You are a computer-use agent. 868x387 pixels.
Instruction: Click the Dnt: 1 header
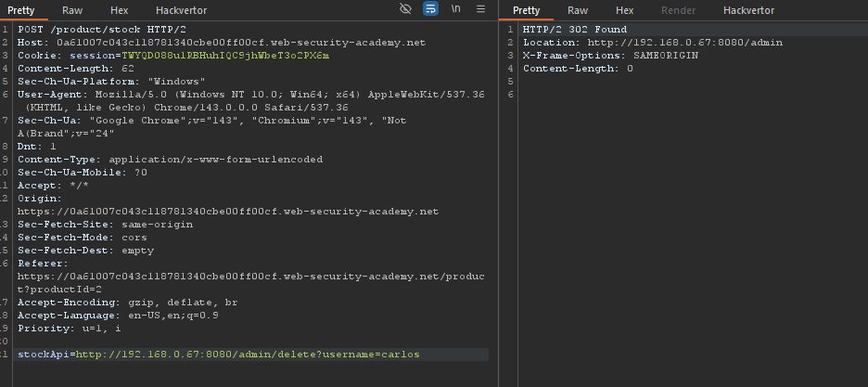(x=36, y=147)
